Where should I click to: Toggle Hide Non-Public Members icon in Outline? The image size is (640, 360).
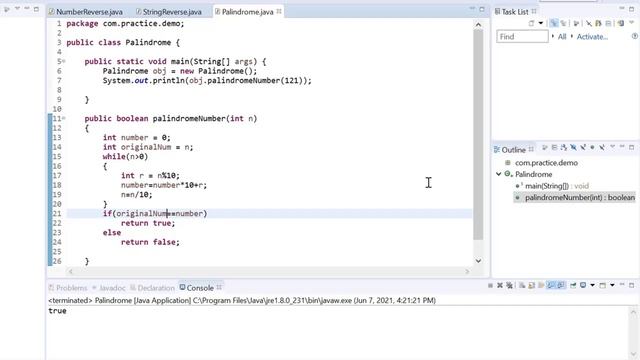pyautogui.click(x=592, y=148)
